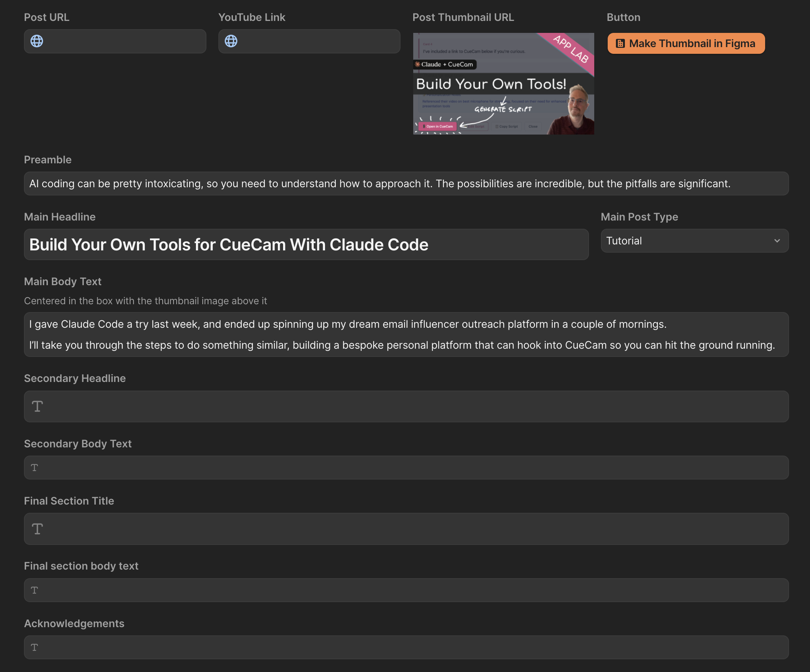Focus the Post URL input field
Viewport: 810px width, 672px height.
(x=123, y=41)
